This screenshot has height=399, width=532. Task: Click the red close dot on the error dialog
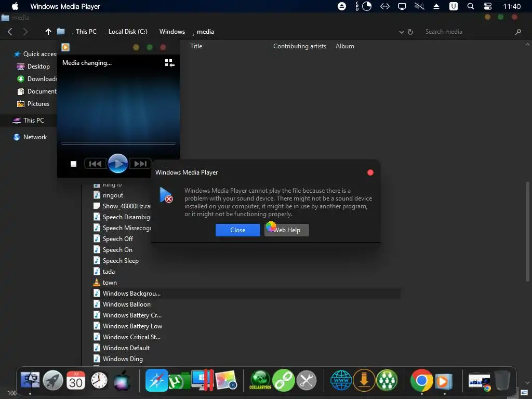(x=370, y=172)
